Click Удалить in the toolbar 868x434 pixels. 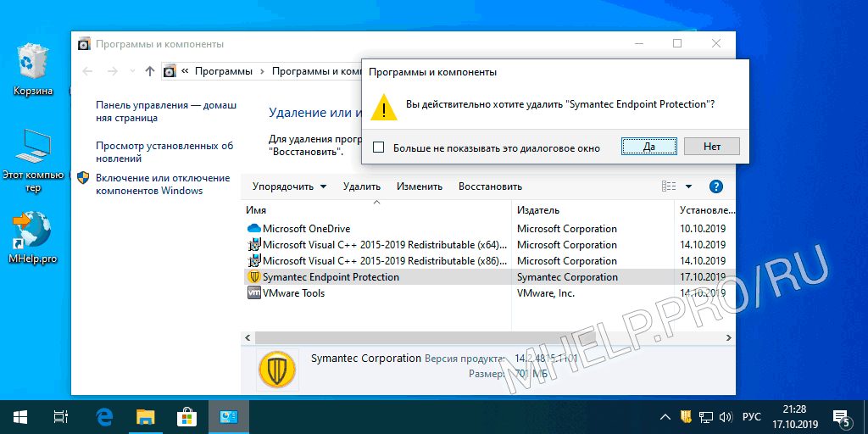tap(361, 186)
